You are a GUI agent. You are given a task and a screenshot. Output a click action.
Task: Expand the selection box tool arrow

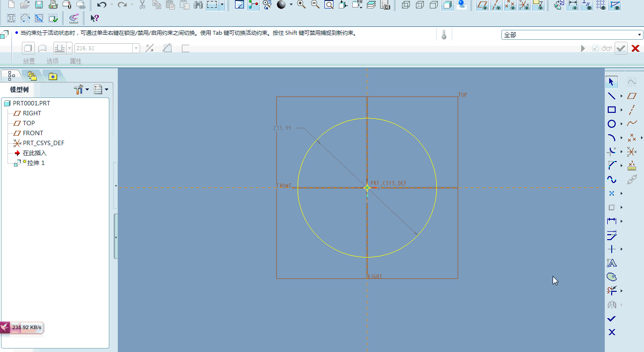[222, 5]
